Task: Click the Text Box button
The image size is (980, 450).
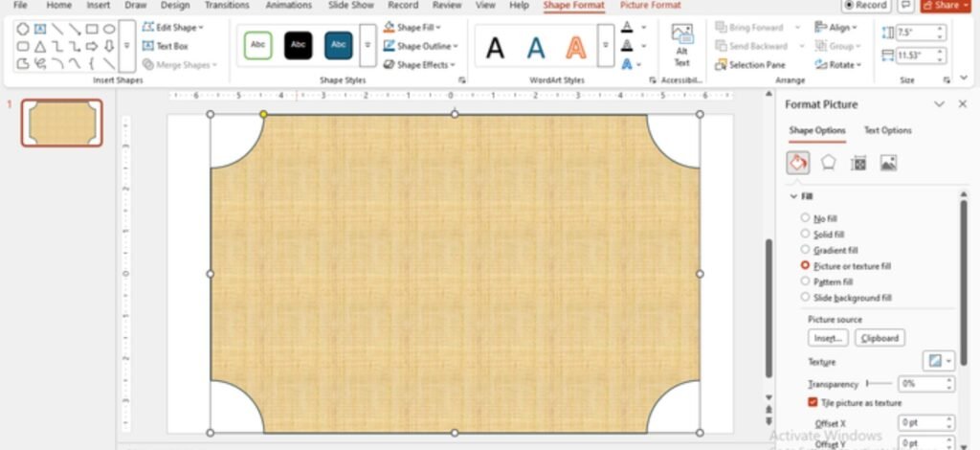Action: coord(165,46)
